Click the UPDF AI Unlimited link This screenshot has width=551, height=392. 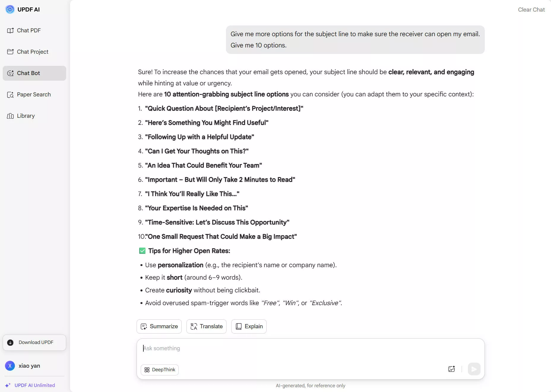(x=34, y=385)
